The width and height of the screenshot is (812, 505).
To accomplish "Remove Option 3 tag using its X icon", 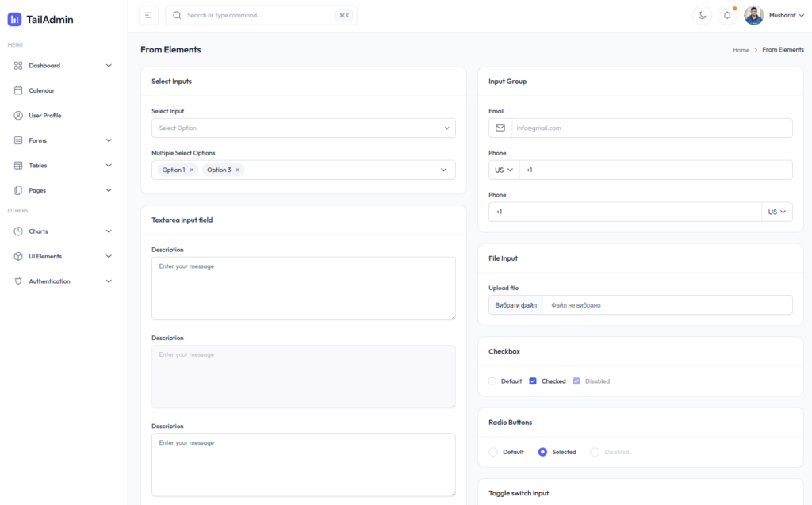I will [238, 170].
